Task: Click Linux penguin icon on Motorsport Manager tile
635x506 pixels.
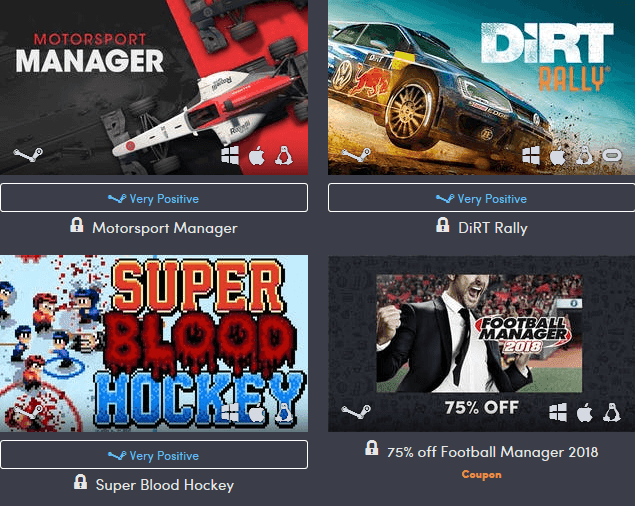Action: pos(283,156)
